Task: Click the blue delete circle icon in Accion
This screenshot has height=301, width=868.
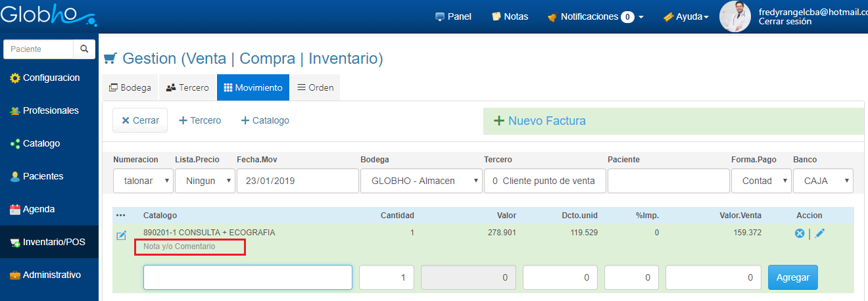Action: [800, 233]
